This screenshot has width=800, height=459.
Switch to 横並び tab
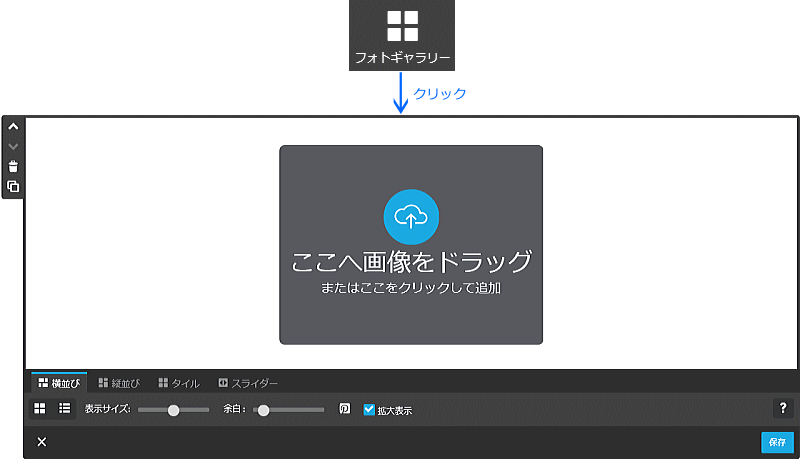[59, 382]
